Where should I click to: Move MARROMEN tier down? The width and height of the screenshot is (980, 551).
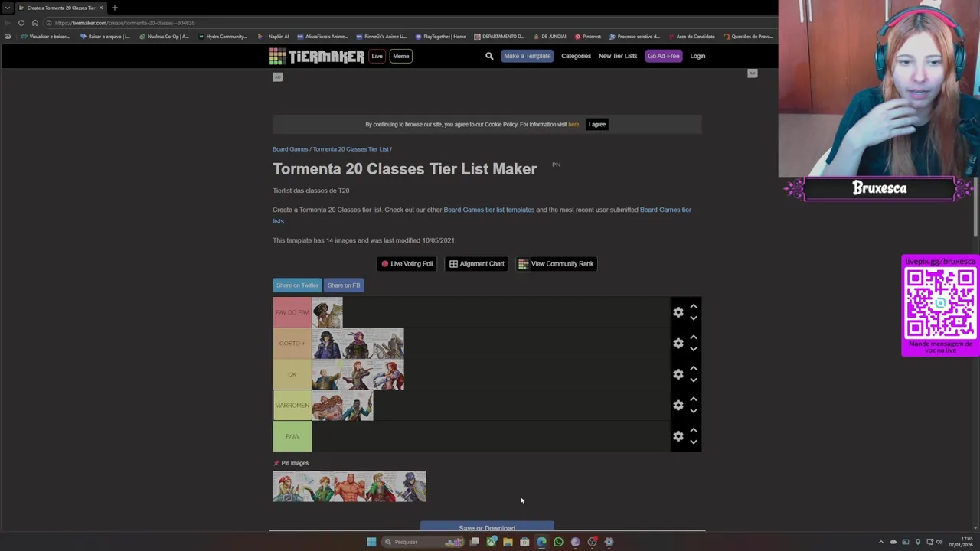pyautogui.click(x=693, y=411)
